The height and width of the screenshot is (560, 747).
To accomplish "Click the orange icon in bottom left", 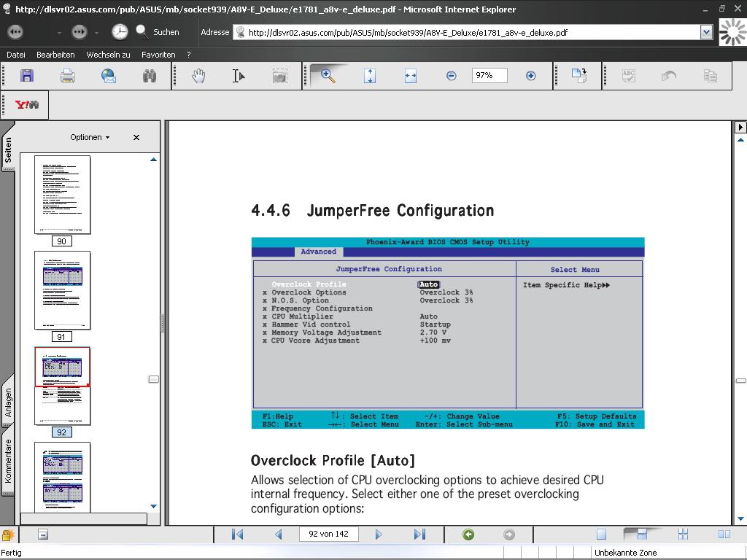I will [x=8, y=534].
